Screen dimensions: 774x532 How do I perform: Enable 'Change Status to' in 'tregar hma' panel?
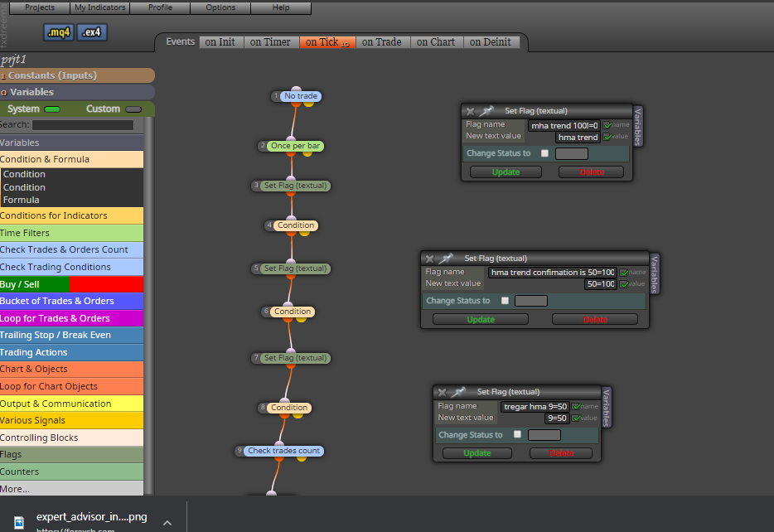click(517, 434)
